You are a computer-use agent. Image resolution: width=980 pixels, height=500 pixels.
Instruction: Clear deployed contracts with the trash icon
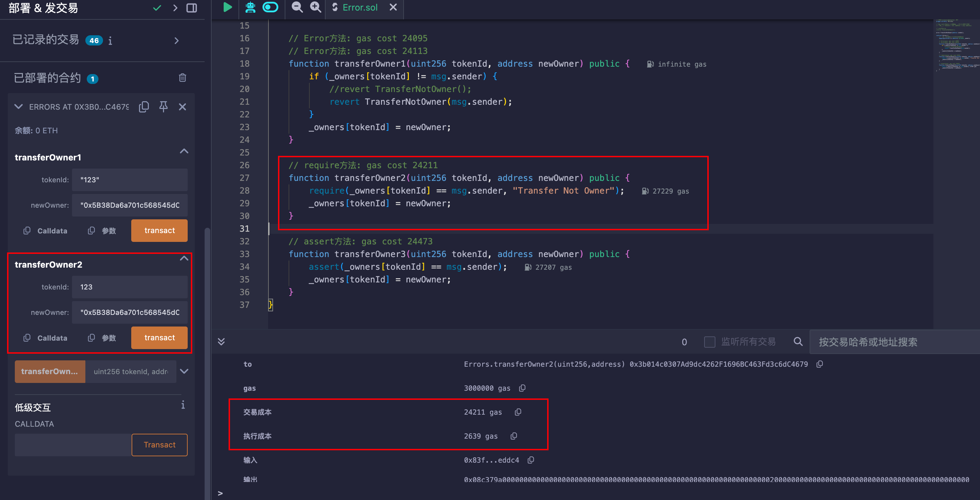[183, 78]
